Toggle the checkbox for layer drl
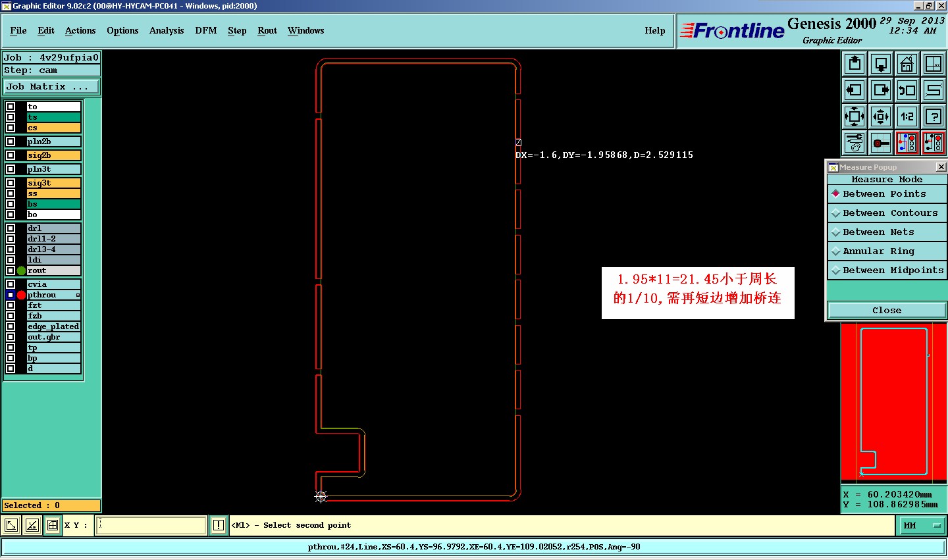This screenshot has height=560, width=948. pyautogui.click(x=11, y=228)
